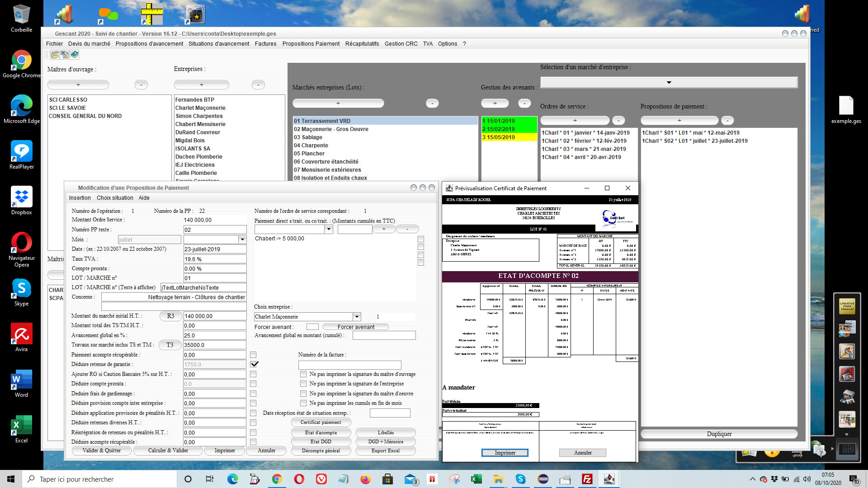Enable Ne pas imprimer les cumuls en fin de mois
The height and width of the screenshot is (488, 868).
(303, 403)
